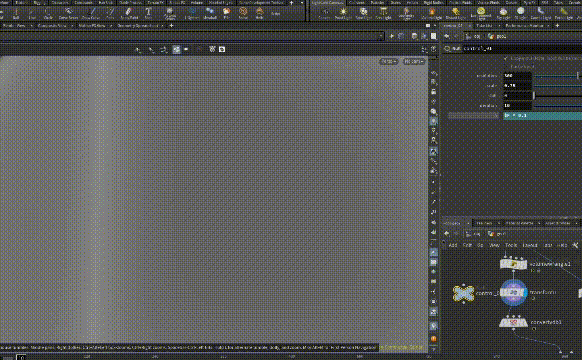The height and width of the screenshot is (360, 582).
Task: Click the slider beside the 500 field
Action: click(x=557, y=76)
